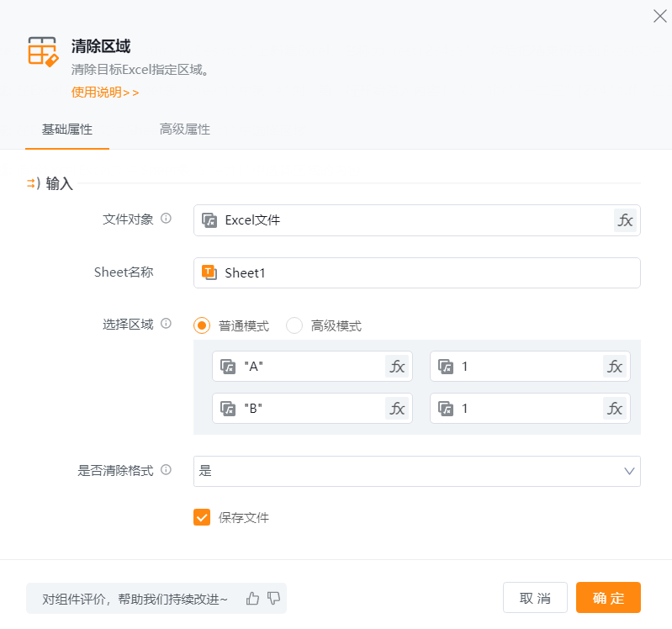Click the fx icon in the end row field
This screenshot has width=672, height=629.
coord(615,408)
